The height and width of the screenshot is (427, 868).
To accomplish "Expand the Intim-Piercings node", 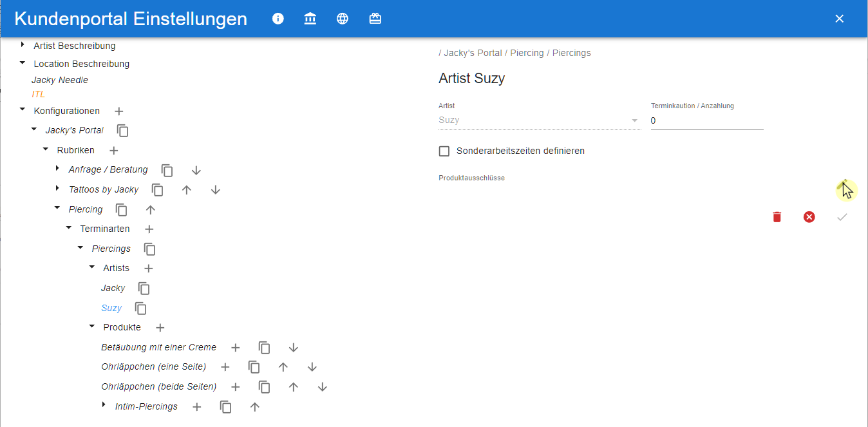I will [104, 405].
